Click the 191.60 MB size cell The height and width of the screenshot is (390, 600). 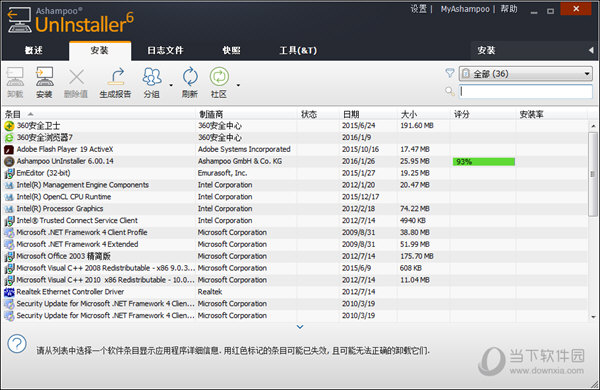[417, 126]
